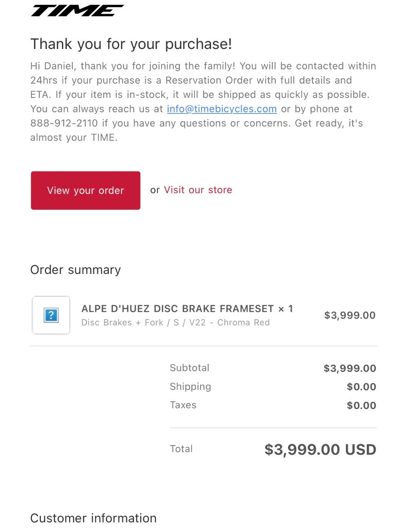Click the taxes amount $0.00
The height and width of the screenshot is (532, 410).
[x=361, y=405]
